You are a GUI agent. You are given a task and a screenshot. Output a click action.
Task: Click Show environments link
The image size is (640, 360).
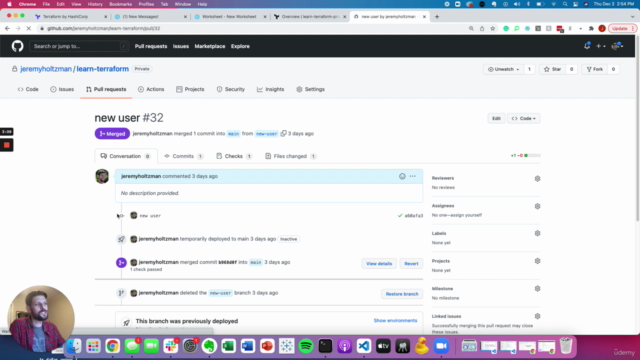tap(396, 320)
